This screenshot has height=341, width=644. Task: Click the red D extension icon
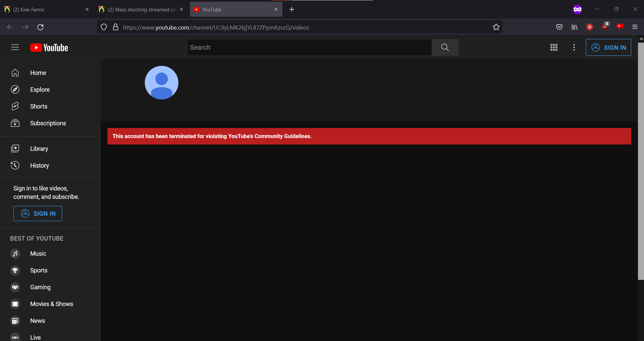(590, 27)
